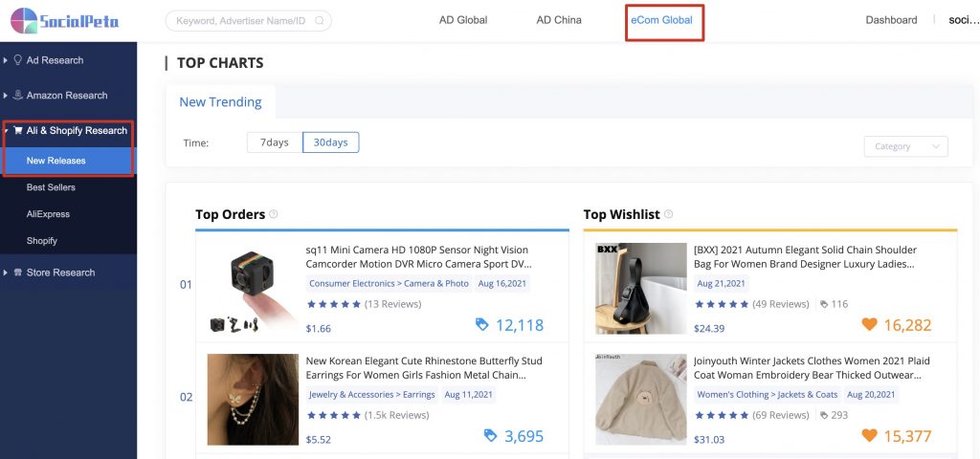Click the (1.5k Reviews) text
The height and width of the screenshot is (459, 980).
tap(396, 415)
